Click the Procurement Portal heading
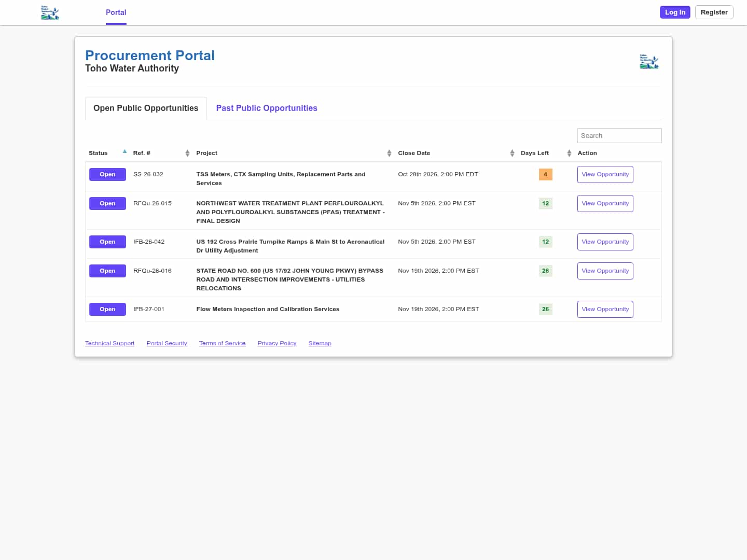The image size is (747, 560). (x=150, y=55)
